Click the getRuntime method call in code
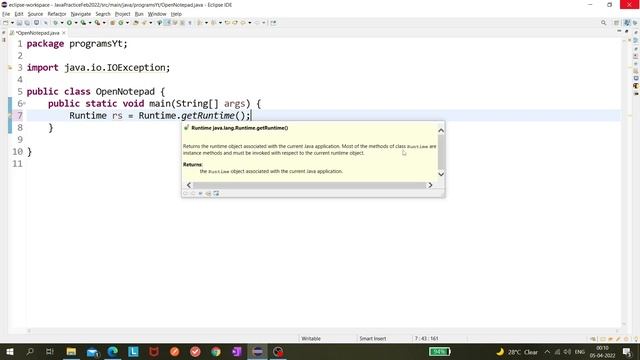 click(x=207, y=116)
